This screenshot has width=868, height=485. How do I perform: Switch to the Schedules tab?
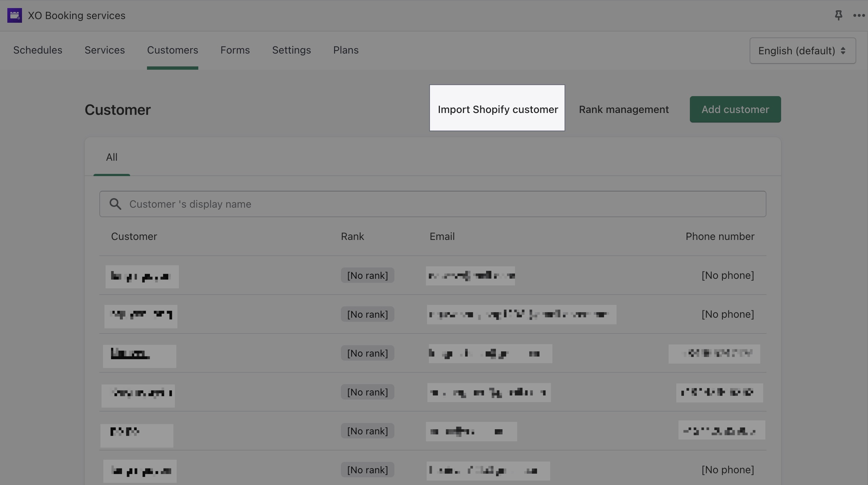click(x=38, y=50)
